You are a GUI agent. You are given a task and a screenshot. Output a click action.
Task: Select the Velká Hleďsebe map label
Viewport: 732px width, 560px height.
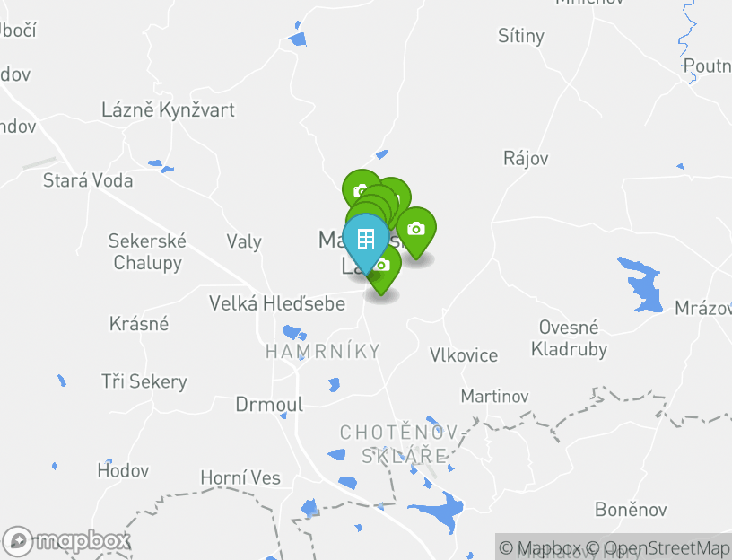(277, 303)
